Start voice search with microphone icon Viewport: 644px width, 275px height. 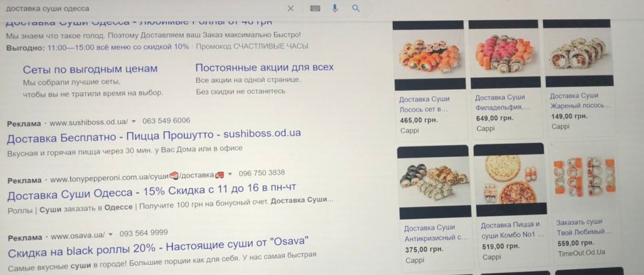pyautogui.click(x=335, y=8)
